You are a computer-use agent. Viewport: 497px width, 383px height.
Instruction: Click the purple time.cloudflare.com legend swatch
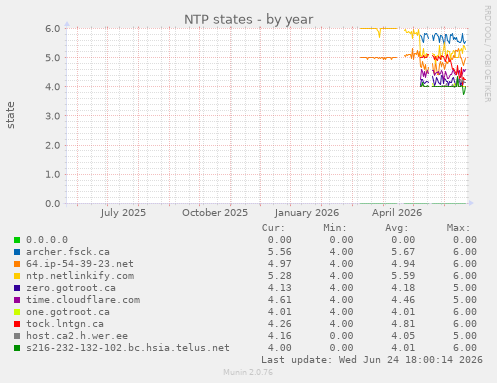[x=17, y=300]
